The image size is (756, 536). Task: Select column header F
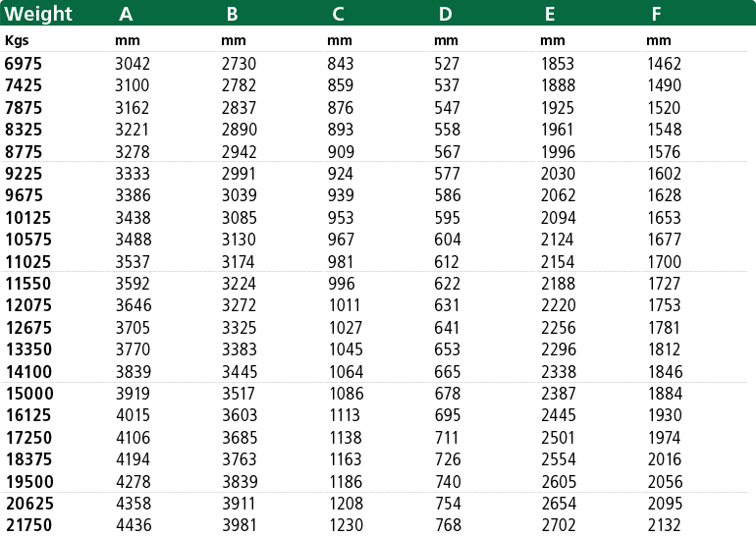tap(656, 14)
